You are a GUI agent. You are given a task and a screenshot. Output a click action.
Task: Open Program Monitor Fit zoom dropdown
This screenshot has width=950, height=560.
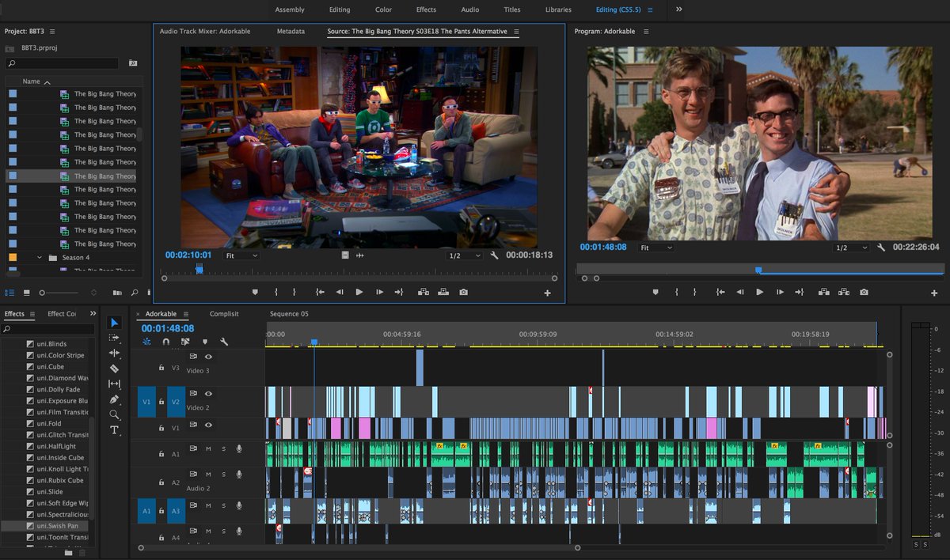(x=656, y=248)
